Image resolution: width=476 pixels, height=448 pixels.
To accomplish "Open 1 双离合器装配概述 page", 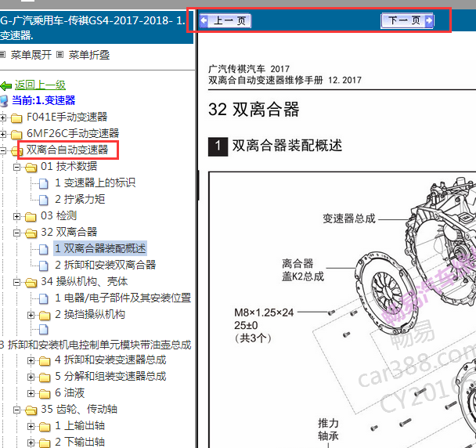I will coord(100,248).
